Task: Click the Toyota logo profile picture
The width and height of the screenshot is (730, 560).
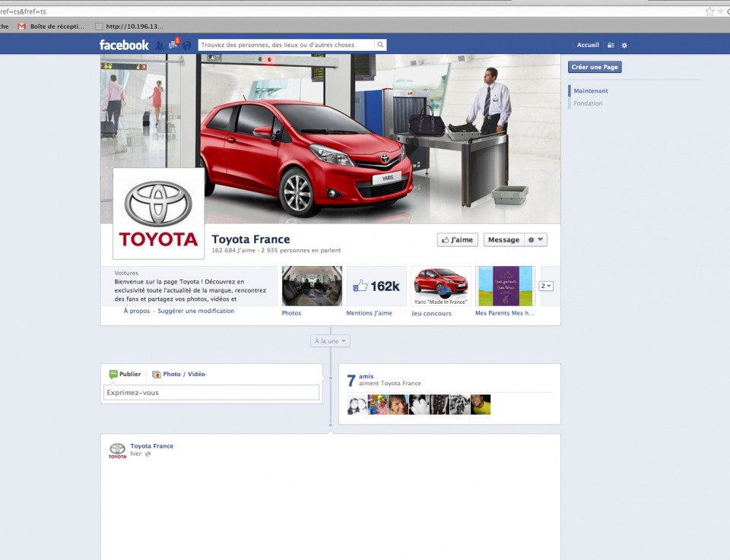Action: (x=159, y=214)
